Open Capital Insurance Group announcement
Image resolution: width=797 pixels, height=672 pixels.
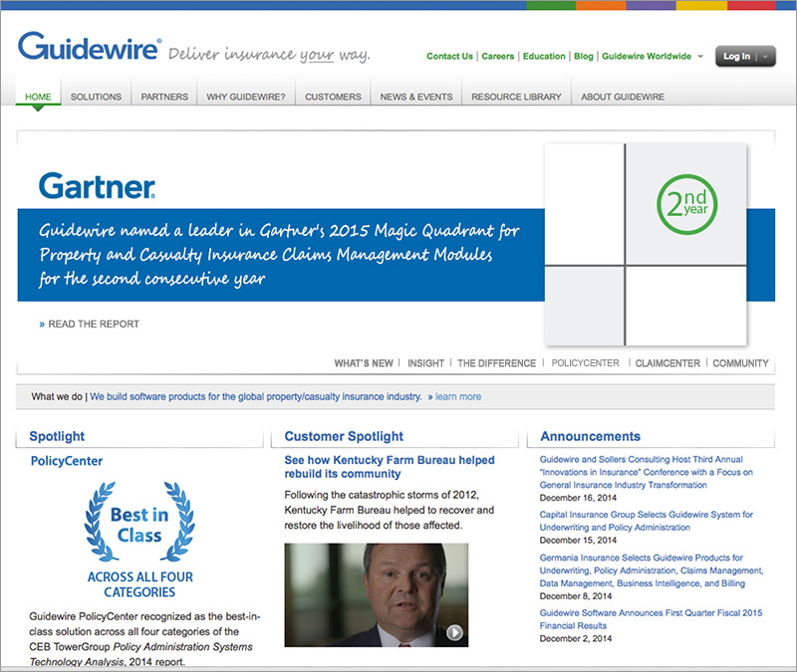(x=646, y=521)
